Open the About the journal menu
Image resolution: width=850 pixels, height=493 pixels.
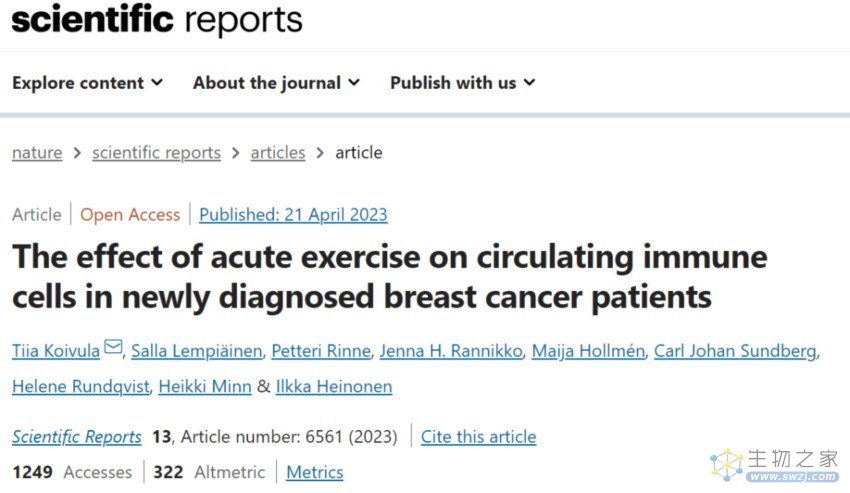point(276,83)
